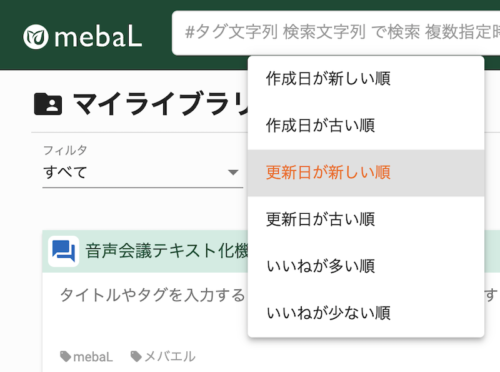The image size is (500, 372).
Task: Select いいねが少ない順 from menu
Action: (366, 313)
